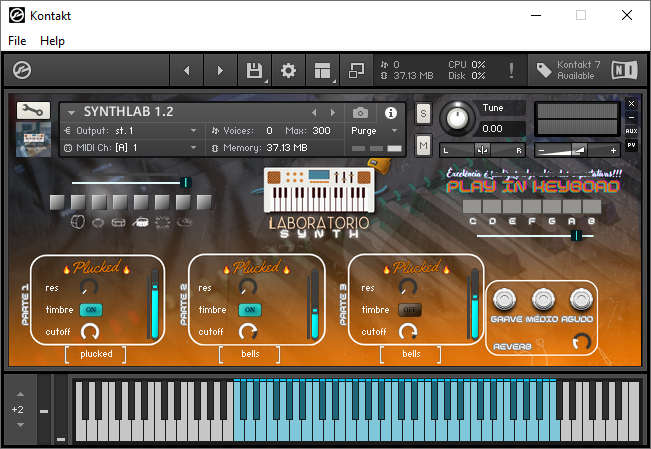Click the AGUDO EQ knob
651x449 pixels.
[581, 299]
